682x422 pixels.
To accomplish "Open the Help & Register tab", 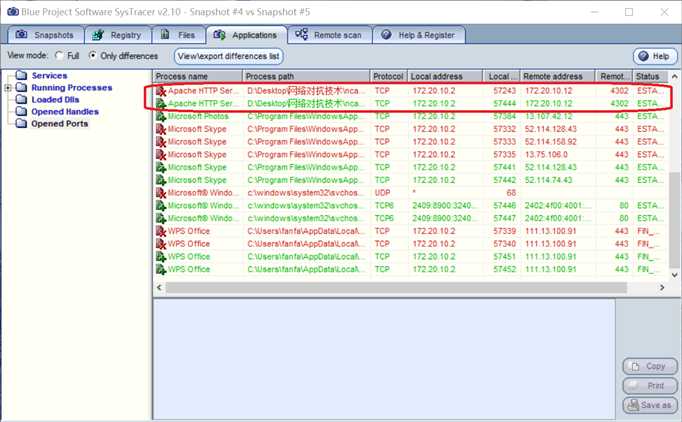I will click(419, 35).
